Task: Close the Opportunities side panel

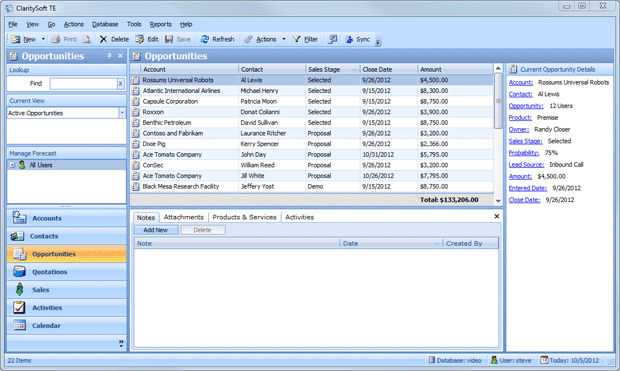Action: point(120,56)
